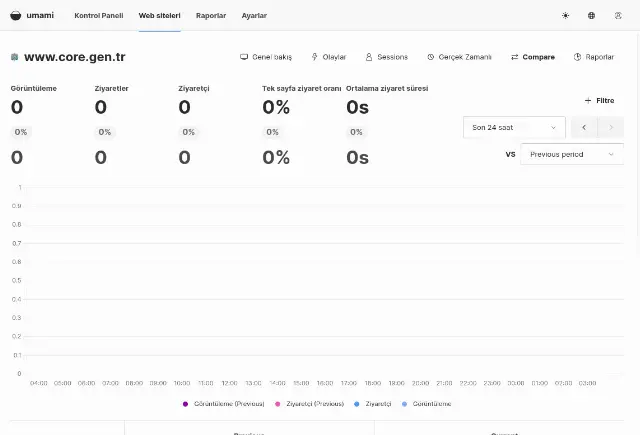
Task: Go to next period with right arrow
Action: click(x=611, y=127)
